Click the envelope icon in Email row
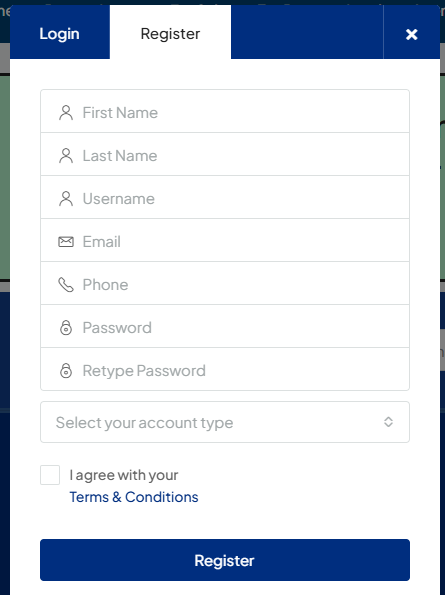 click(66, 241)
